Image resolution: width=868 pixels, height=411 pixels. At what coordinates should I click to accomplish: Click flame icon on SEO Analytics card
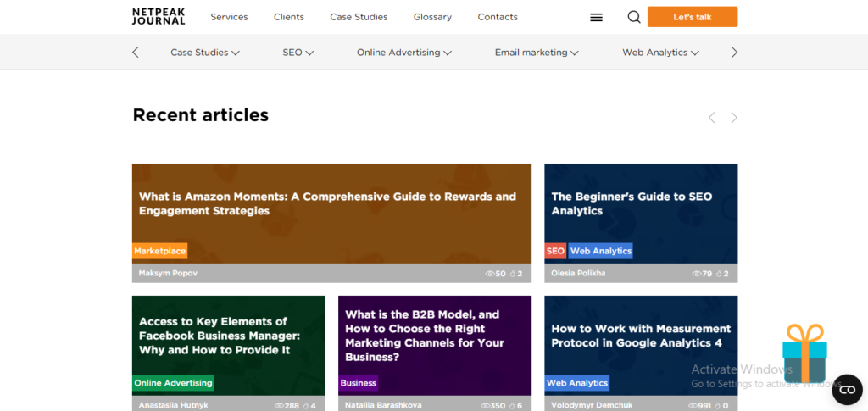coord(719,273)
